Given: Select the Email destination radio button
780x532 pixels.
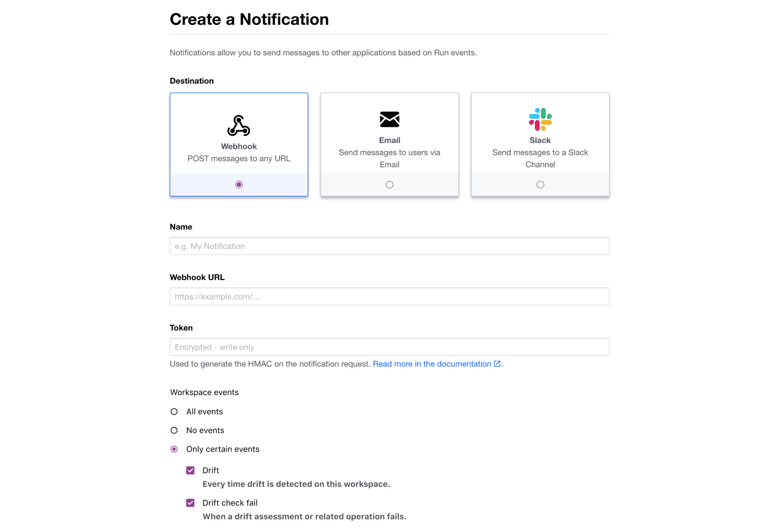Looking at the screenshot, I should coord(389,185).
